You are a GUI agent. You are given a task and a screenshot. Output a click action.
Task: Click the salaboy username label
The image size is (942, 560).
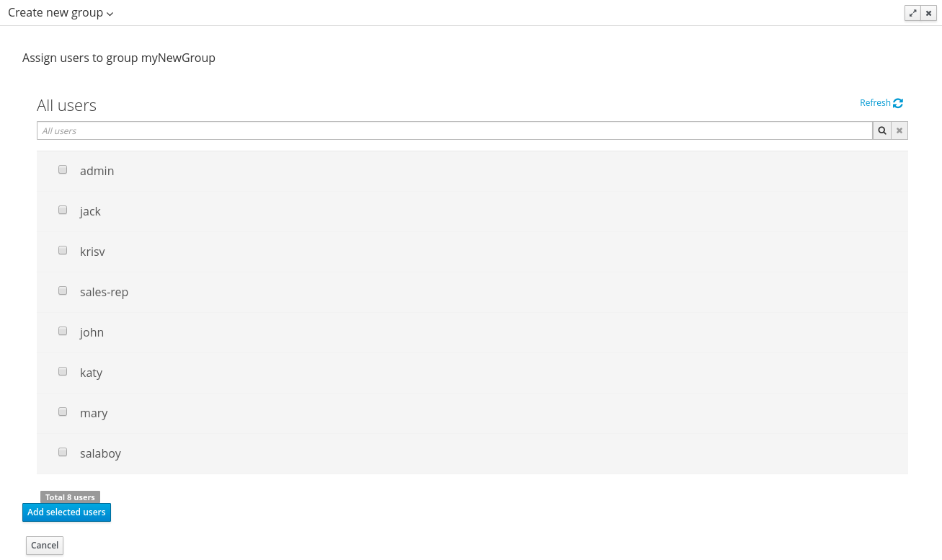(x=100, y=453)
